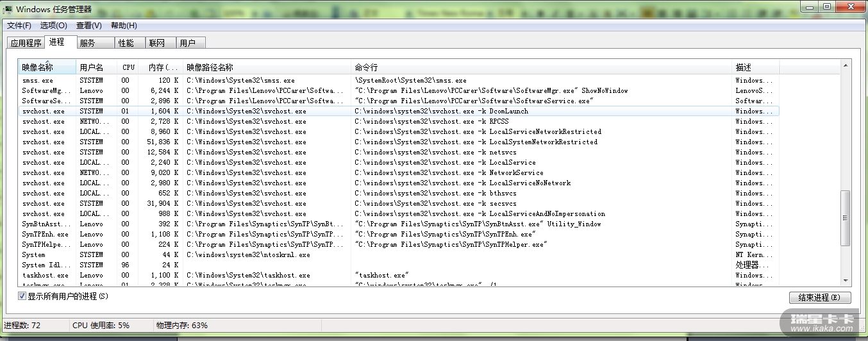Select the SynTPEnh.exe process name

point(45,235)
